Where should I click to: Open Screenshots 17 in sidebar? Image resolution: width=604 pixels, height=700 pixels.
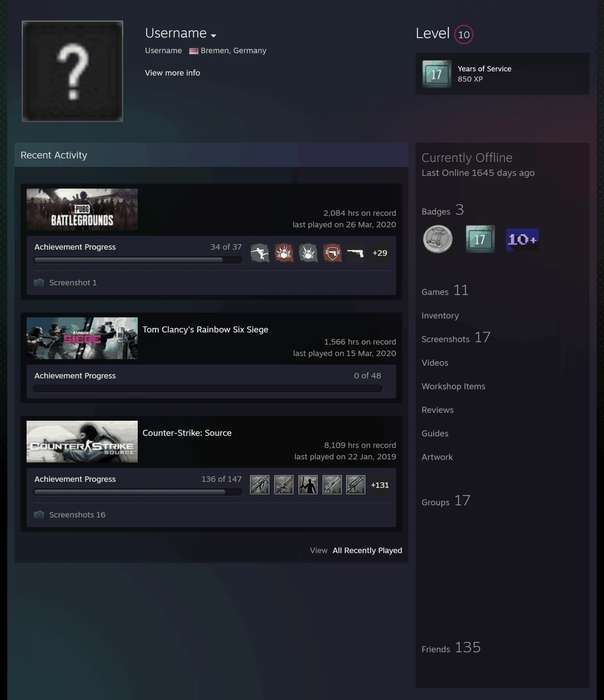tap(456, 338)
